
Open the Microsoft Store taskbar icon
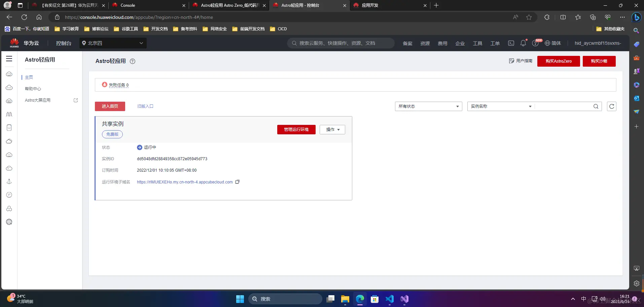tap(375, 299)
